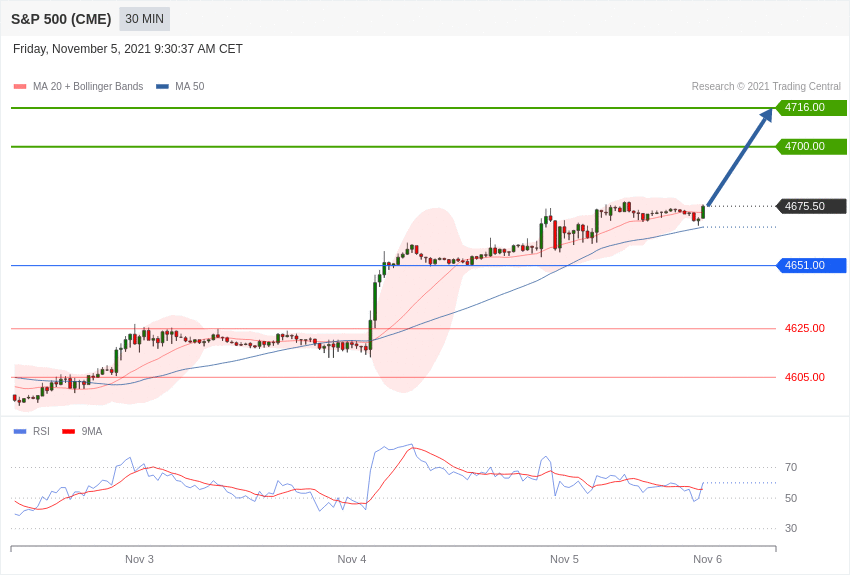The image size is (850, 576).
Task: Click the Nov 4 date axis label
Action: pyautogui.click(x=352, y=559)
